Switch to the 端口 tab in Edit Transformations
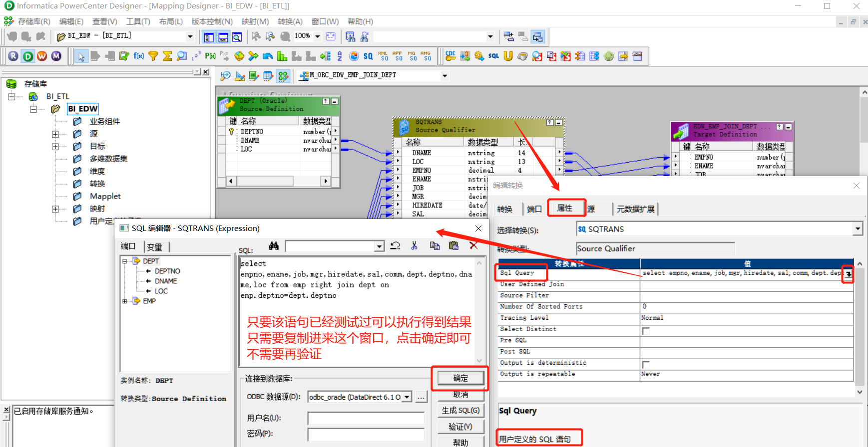 click(x=534, y=209)
